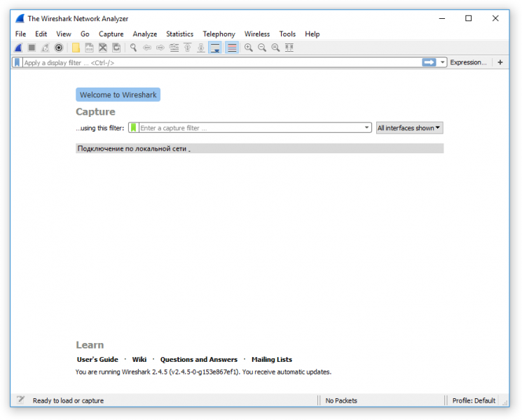Click the find packet magnifier icon
The width and height of the screenshot is (522, 420).
click(x=134, y=48)
